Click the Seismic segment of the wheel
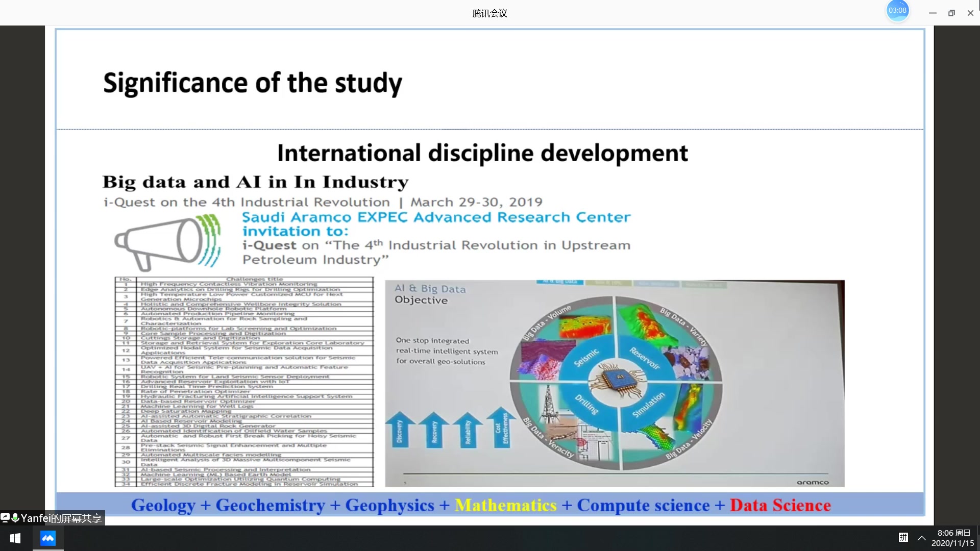Screen dimensions: 980x551 click(x=586, y=358)
